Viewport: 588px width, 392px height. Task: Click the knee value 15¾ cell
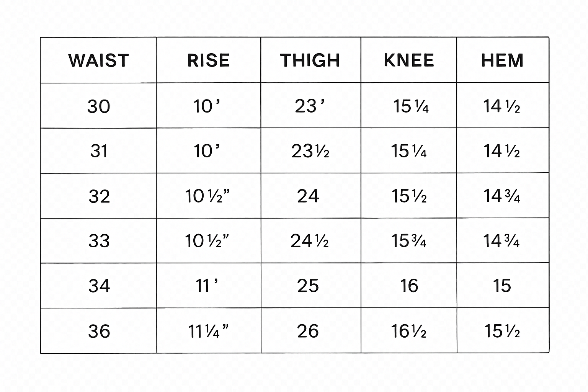point(408,241)
